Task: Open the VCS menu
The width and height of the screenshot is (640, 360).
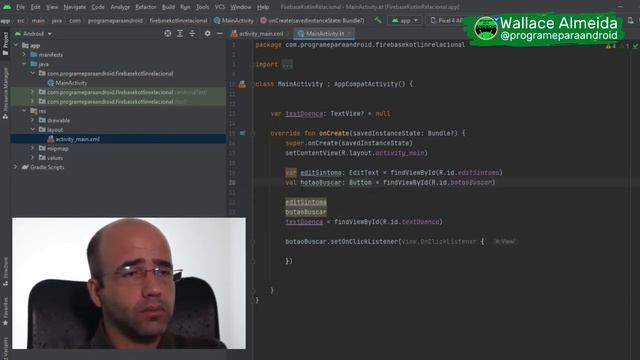Action: pyautogui.click(x=220, y=7)
